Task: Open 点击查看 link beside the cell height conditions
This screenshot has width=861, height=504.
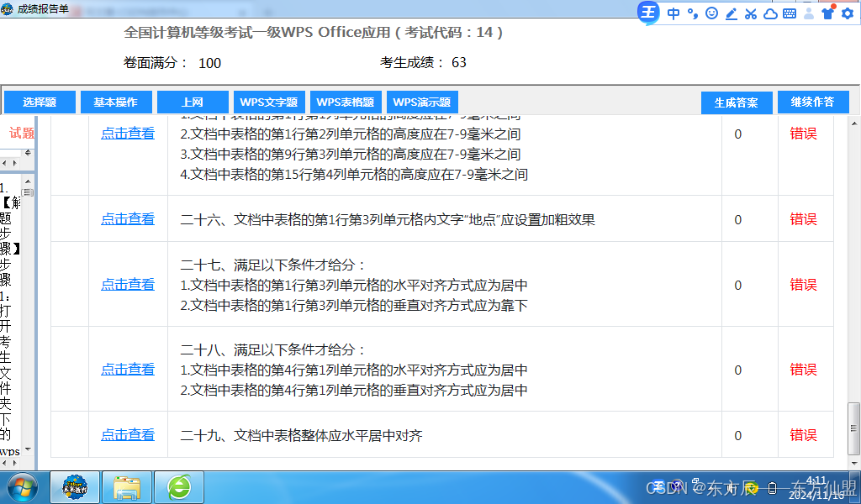Action: pos(128,133)
